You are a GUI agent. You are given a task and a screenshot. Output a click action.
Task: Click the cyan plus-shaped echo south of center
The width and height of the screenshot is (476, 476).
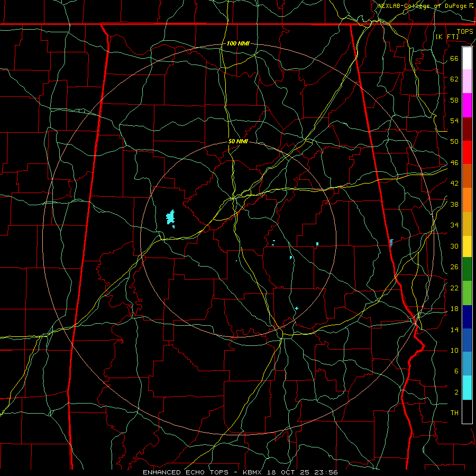pyautogui.click(x=297, y=308)
